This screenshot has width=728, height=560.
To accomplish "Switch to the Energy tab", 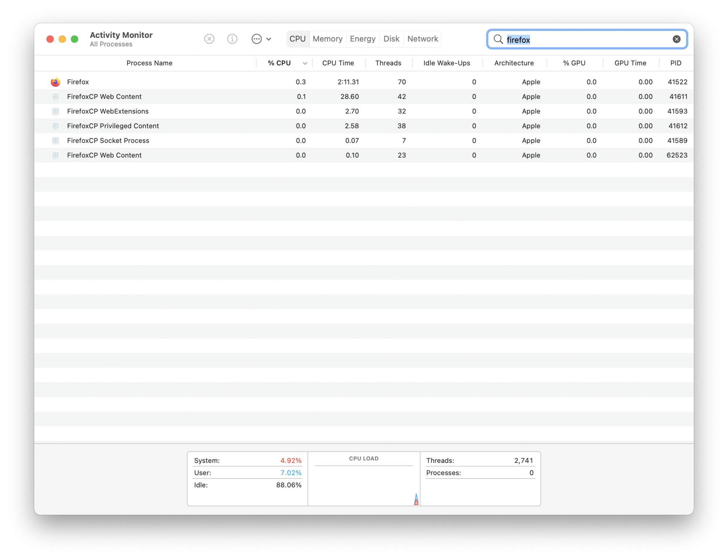I will tap(362, 39).
